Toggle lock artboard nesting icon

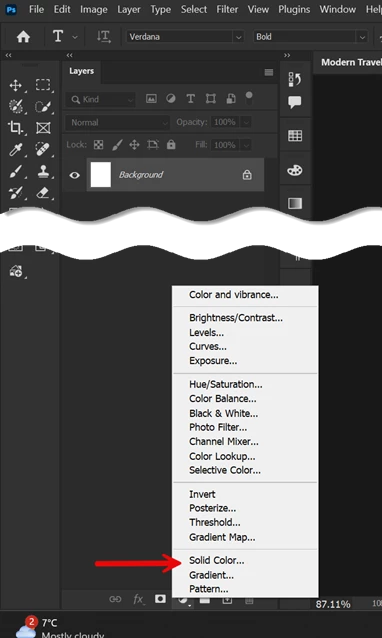[x=153, y=144]
